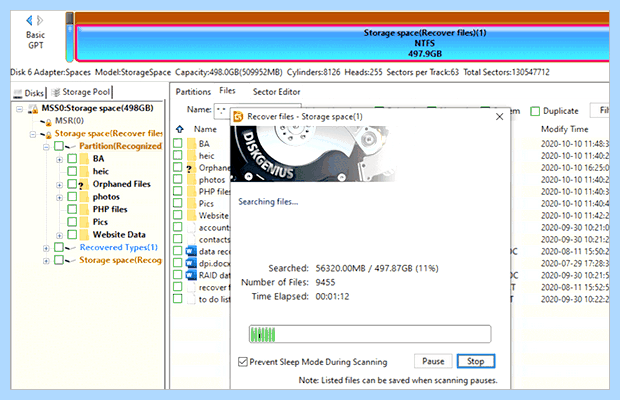Sort list by Modify Time column
The height and width of the screenshot is (400, 620).
564,129
